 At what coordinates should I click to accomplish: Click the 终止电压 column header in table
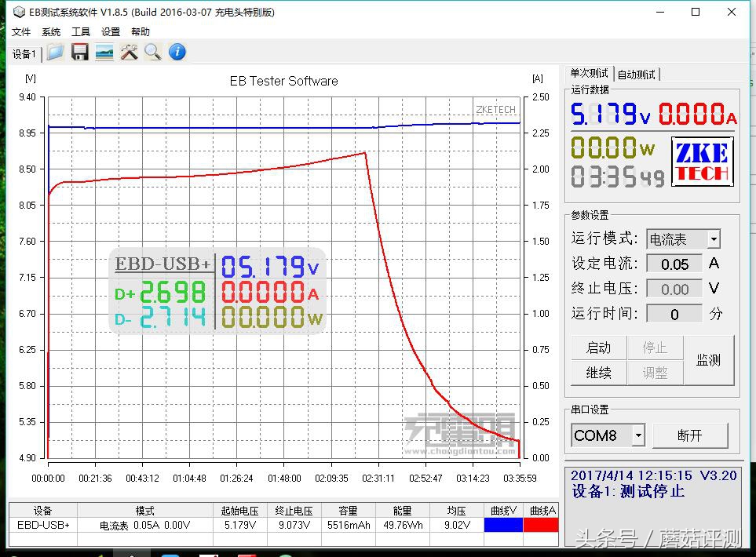pyautogui.click(x=294, y=510)
